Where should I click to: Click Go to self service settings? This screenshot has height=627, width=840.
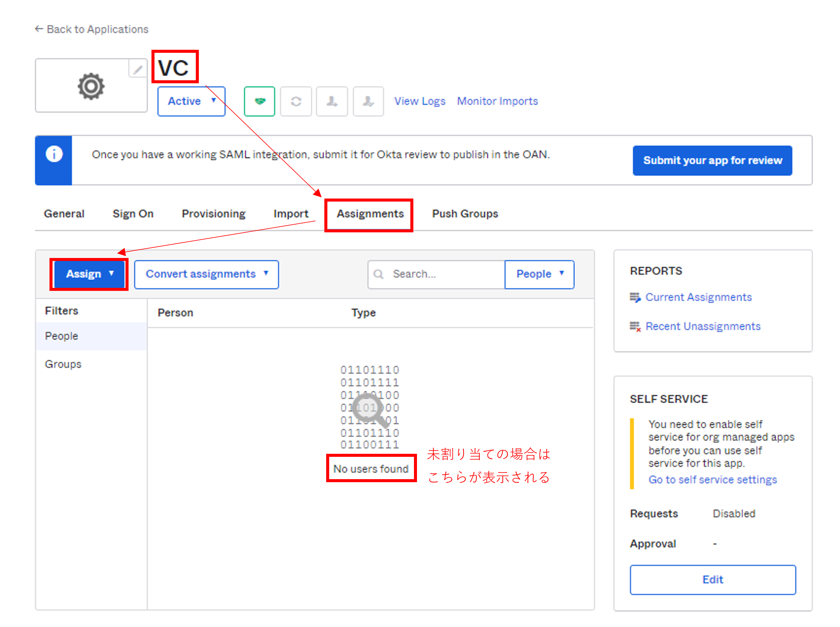point(712,480)
